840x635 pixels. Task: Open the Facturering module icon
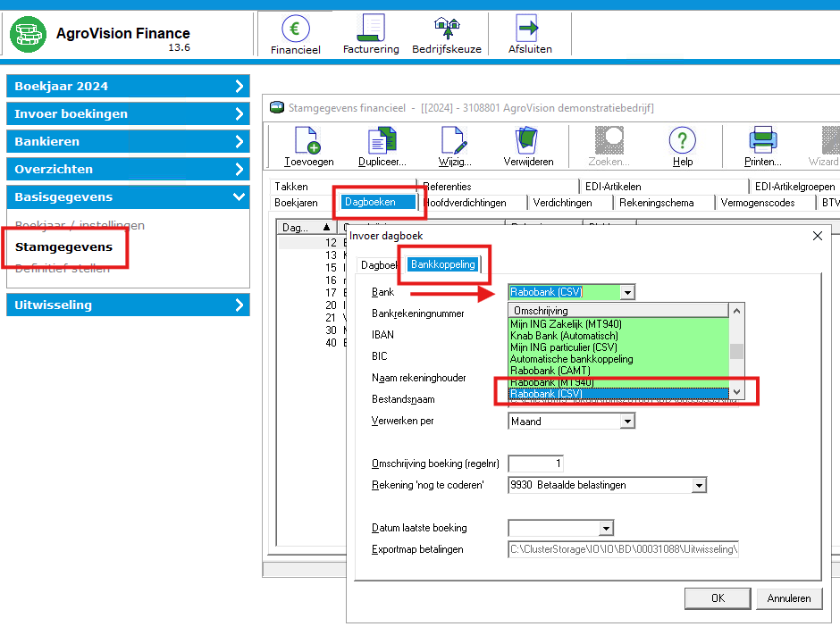pos(371,29)
